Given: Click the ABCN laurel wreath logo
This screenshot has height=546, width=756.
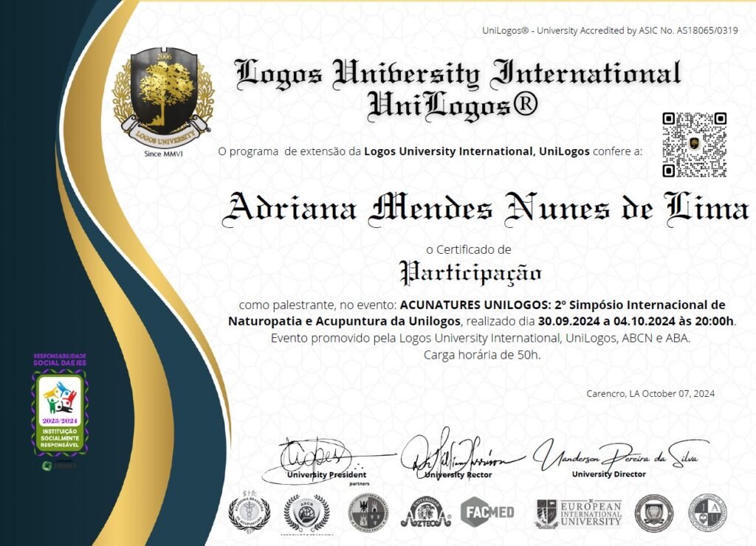Looking at the screenshot, I should (306, 513).
